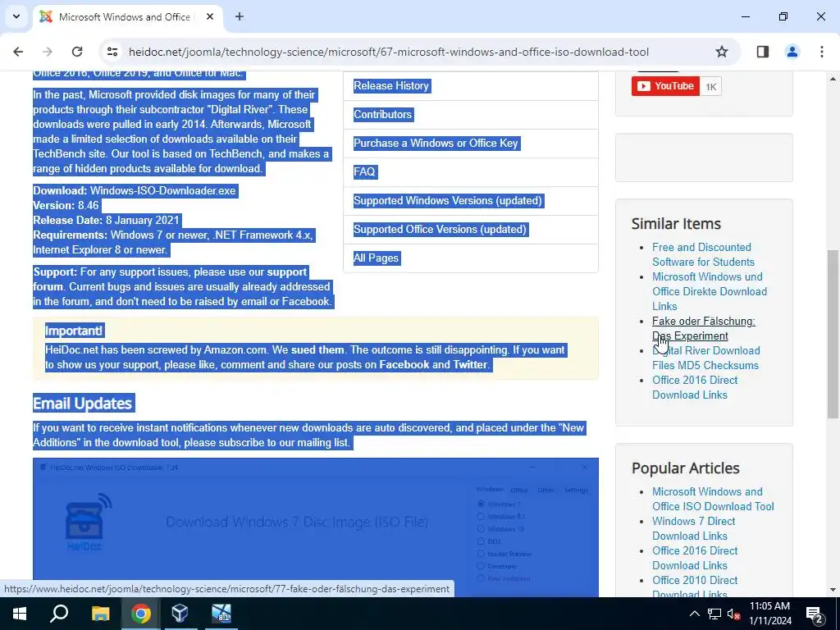
Task: Click the Chrome taskbar icon
Action: pos(140,614)
